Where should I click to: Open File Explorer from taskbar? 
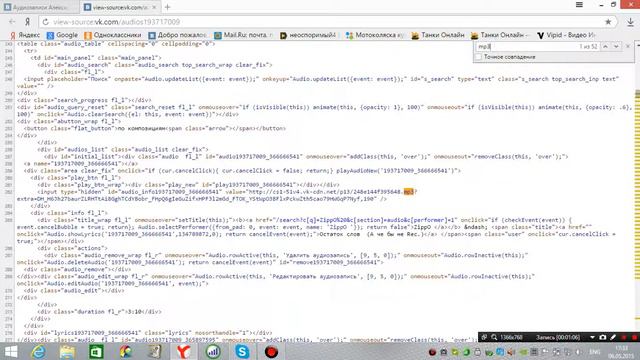pyautogui.click(x=67, y=351)
